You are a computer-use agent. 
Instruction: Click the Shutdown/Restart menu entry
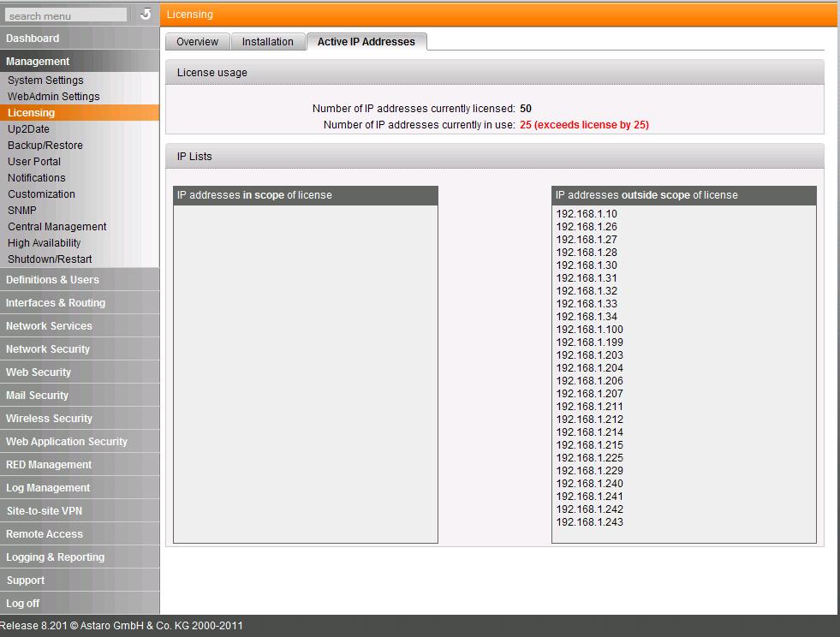pyautogui.click(x=50, y=259)
